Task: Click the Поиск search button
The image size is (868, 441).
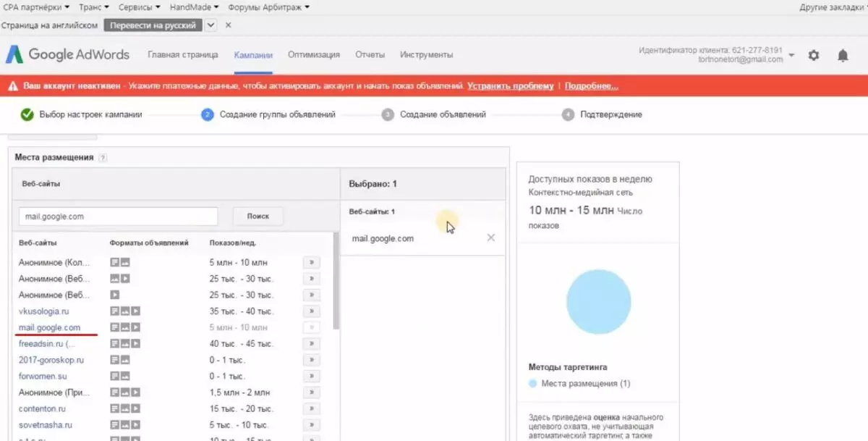Action: click(258, 216)
